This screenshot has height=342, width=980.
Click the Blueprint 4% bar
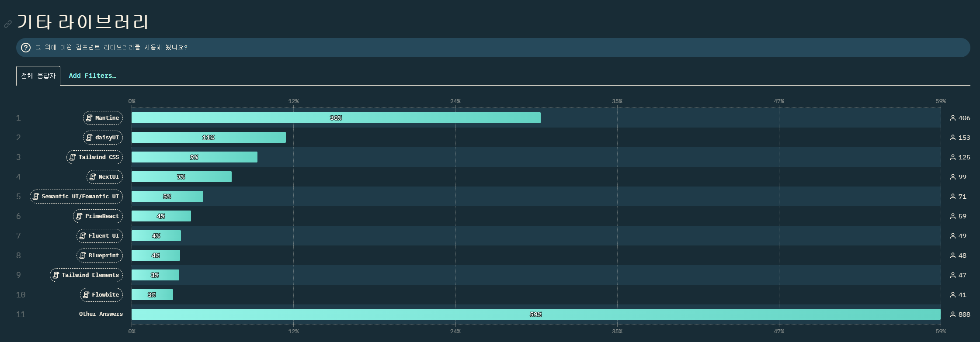tap(156, 256)
